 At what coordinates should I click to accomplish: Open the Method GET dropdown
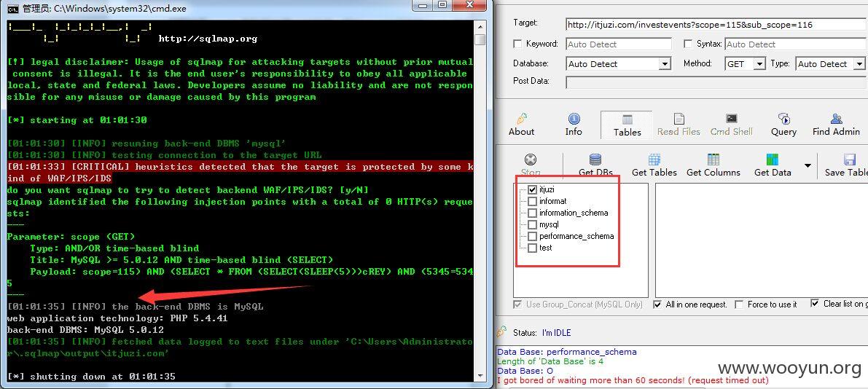[x=759, y=64]
